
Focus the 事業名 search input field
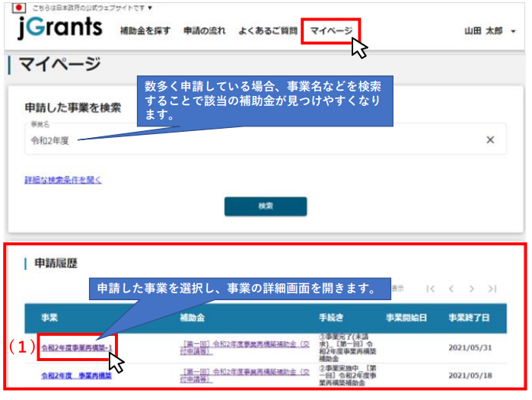[x=251, y=141]
